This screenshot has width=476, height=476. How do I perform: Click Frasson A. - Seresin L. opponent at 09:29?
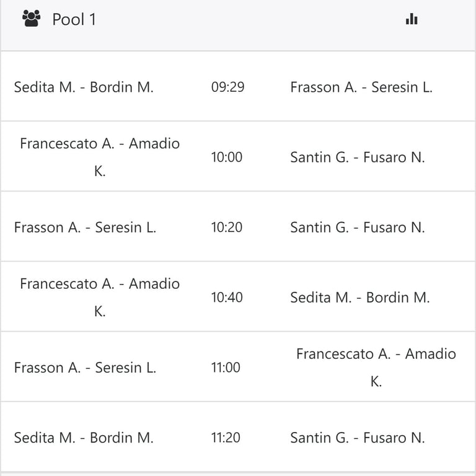(361, 87)
